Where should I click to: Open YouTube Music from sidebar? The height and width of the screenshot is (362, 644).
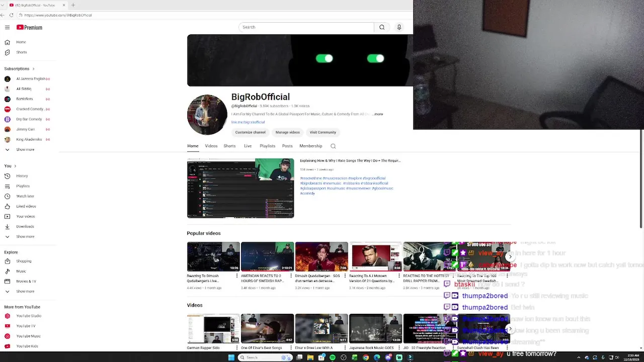[x=28, y=336]
